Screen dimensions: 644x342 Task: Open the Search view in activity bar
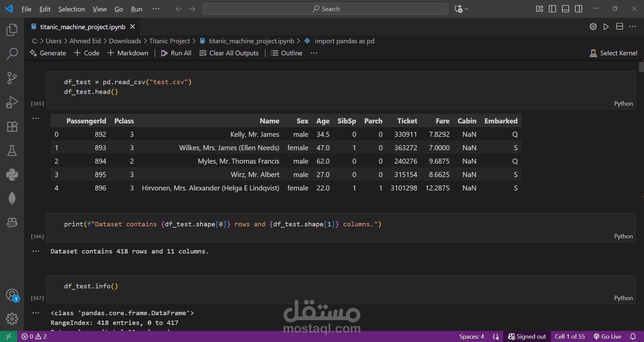pyautogui.click(x=12, y=54)
